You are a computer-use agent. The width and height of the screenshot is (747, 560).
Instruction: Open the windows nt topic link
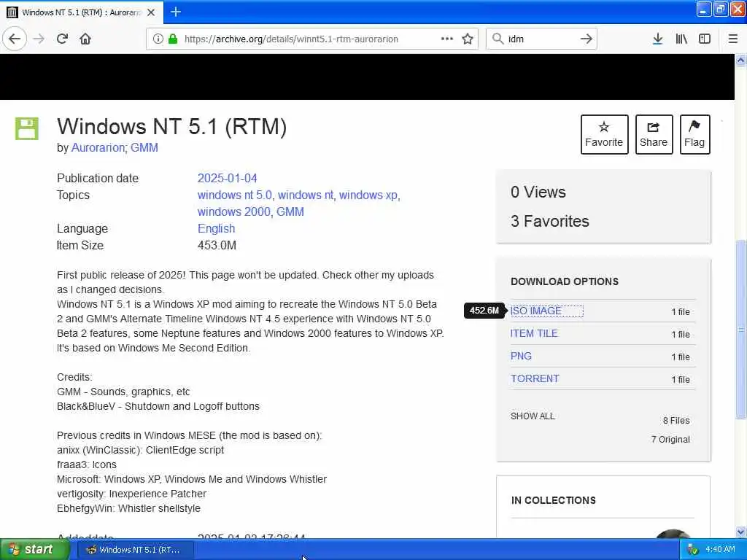point(306,195)
